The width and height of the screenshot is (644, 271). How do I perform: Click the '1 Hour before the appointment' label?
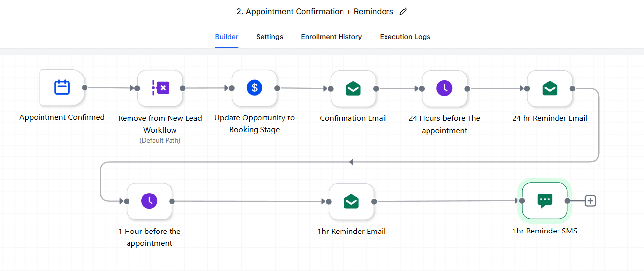click(x=149, y=237)
